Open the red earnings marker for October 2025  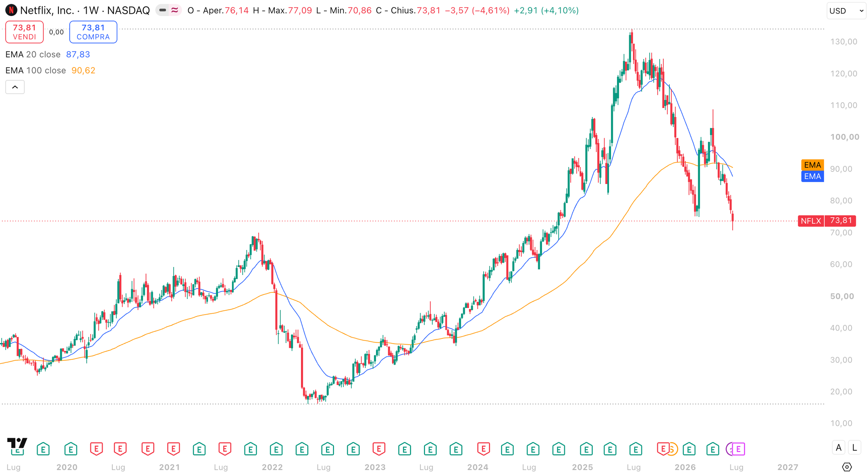(x=663, y=449)
